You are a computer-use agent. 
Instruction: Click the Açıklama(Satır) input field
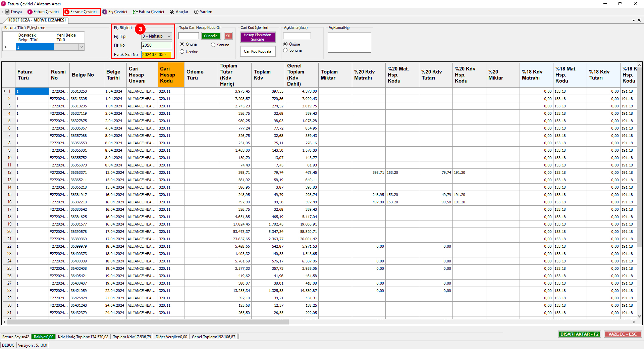(297, 36)
